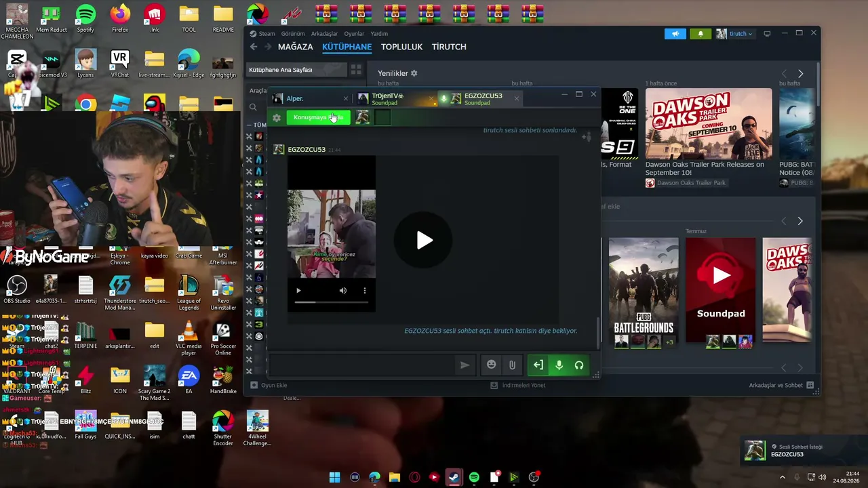This screenshot has width=868, height=488.
Task: Switch to the Tr0jenTV chat tab
Action: point(395,99)
